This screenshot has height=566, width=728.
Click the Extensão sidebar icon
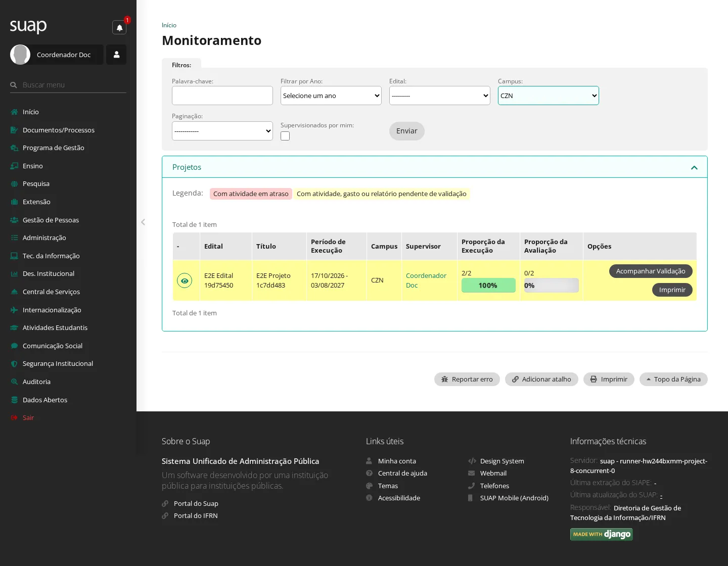pos(14,202)
